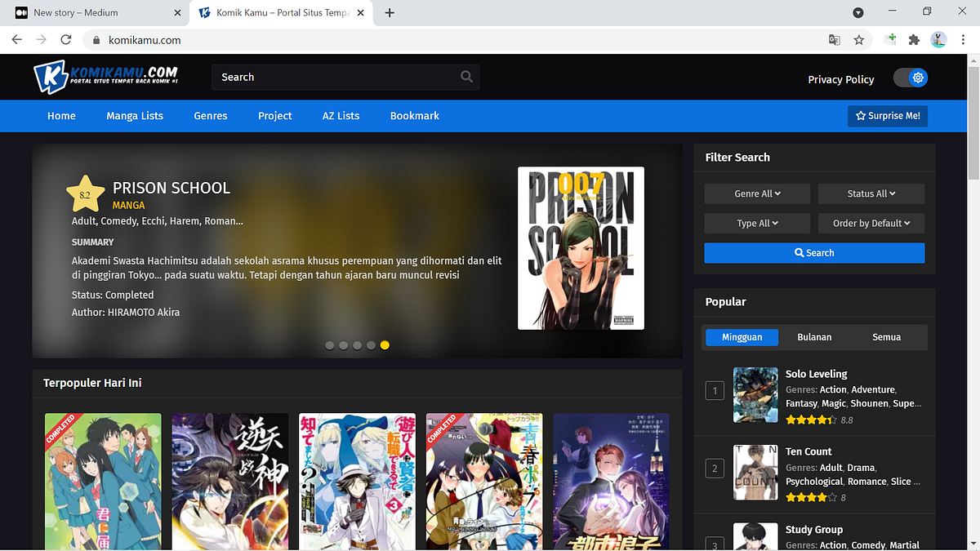Open the first completed school comic cover
This screenshot has height=551, width=980.
click(103, 482)
